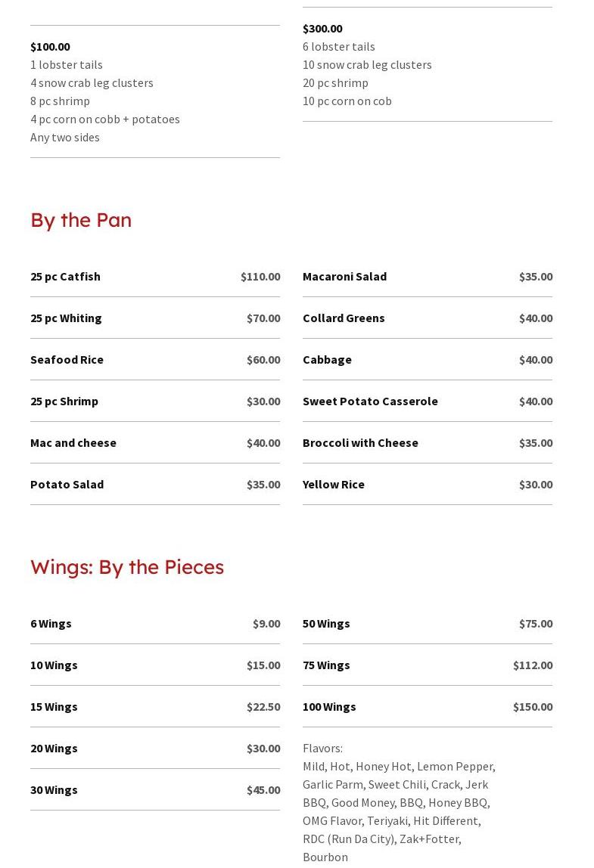Screen dimensions: 594x868
Task: Click the 25 pc Catfish item
Action: coord(65,277)
